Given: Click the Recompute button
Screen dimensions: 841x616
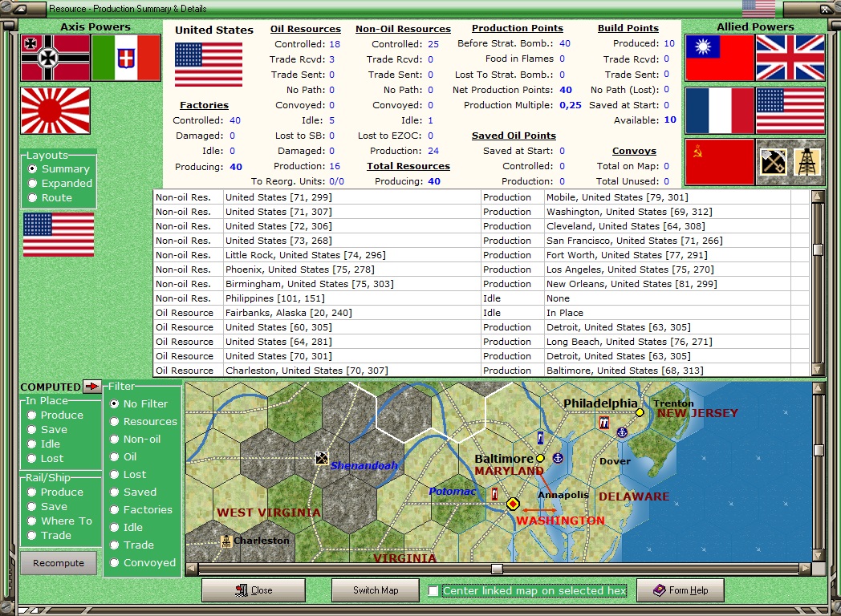Looking at the screenshot, I should pyautogui.click(x=59, y=563).
